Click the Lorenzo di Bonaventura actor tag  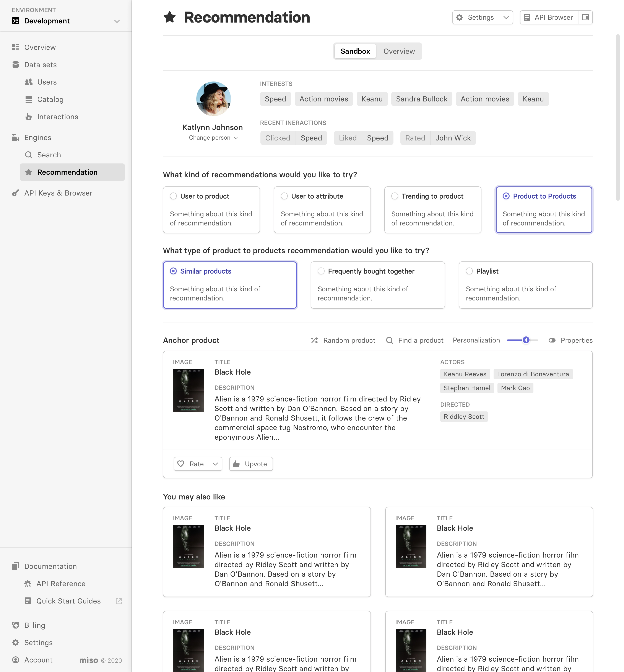tap(533, 374)
